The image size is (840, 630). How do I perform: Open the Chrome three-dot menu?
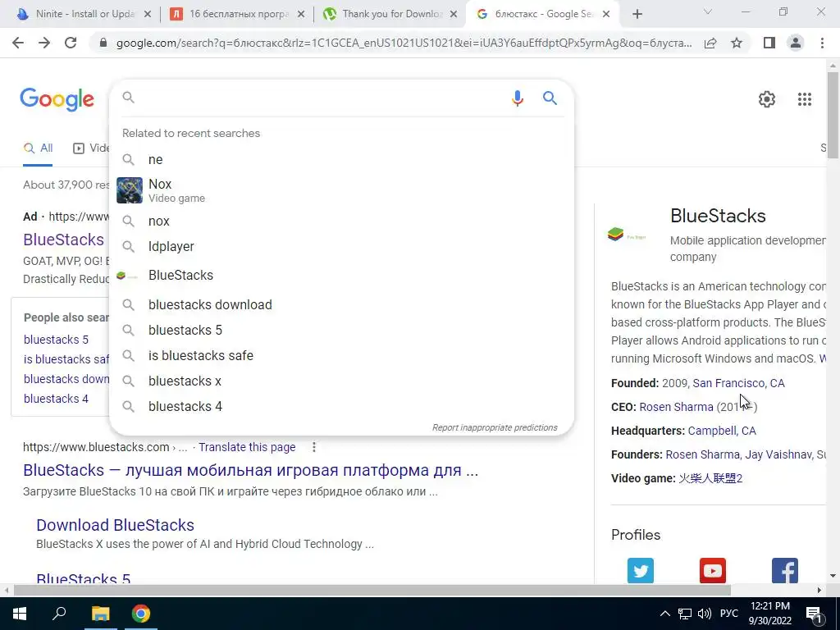click(822, 43)
